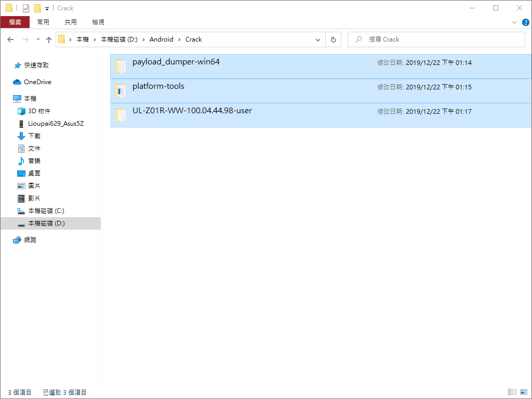Switch to details view in status bar
The image size is (532, 399).
pyautogui.click(x=512, y=392)
